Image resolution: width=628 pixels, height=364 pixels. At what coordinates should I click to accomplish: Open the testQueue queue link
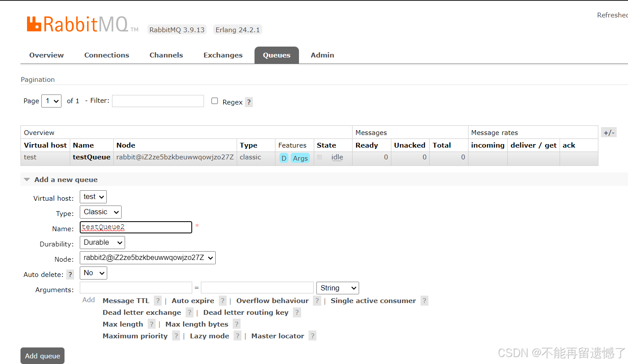point(92,157)
